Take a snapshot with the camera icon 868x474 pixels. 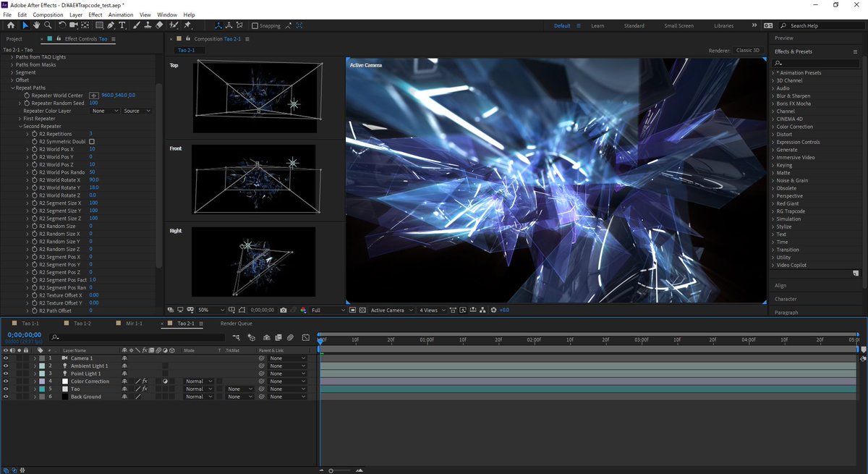(x=284, y=309)
